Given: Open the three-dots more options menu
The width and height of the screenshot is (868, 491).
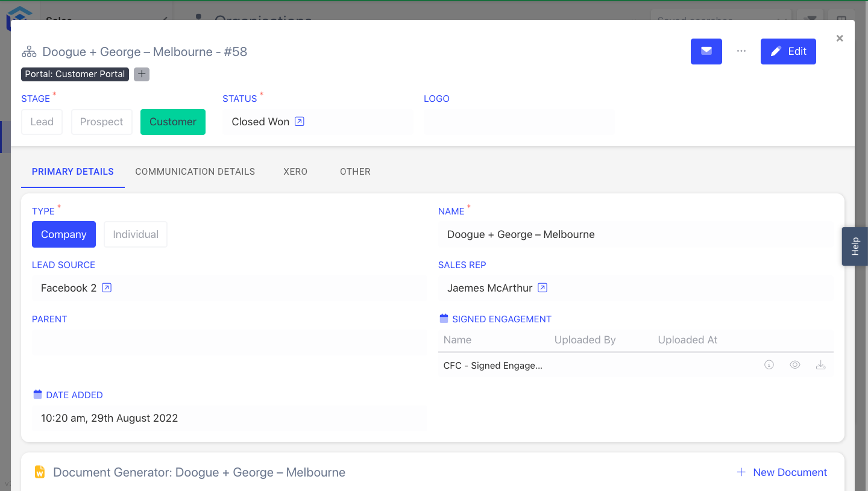Looking at the screenshot, I should click(x=741, y=51).
